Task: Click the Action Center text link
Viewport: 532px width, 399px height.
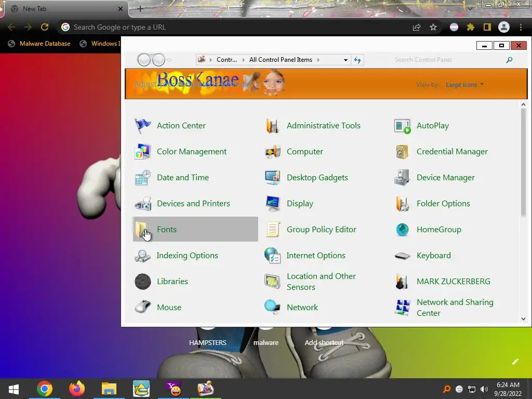Action: 181,126
